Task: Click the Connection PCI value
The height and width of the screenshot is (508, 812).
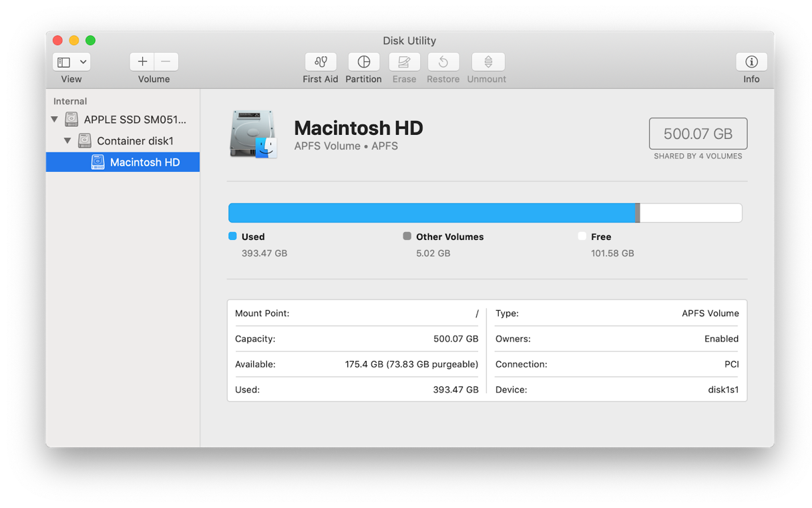Action: (x=731, y=364)
